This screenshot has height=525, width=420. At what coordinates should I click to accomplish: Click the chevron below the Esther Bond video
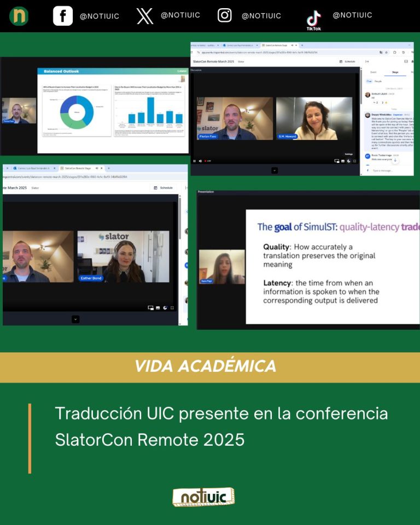point(75,319)
